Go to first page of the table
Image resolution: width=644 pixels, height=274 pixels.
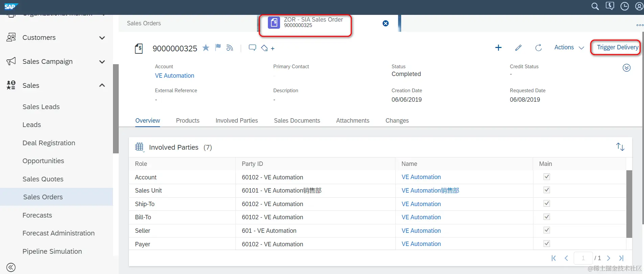[x=554, y=258]
